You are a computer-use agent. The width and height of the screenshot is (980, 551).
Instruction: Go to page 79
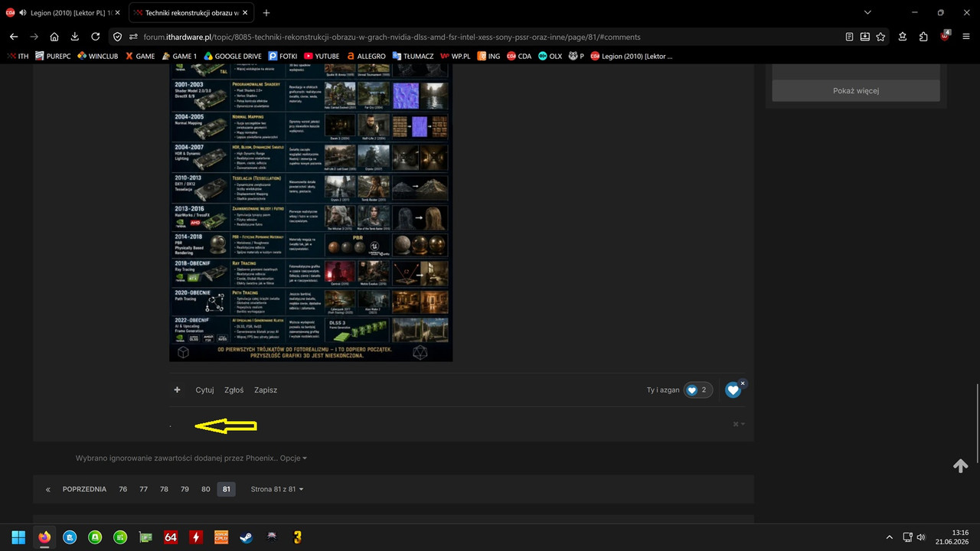point(185,489)
